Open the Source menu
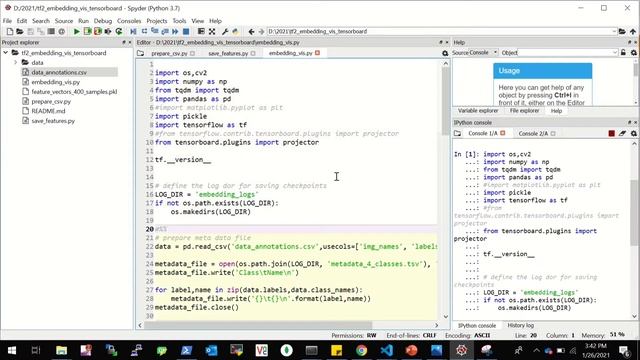The image size is (640, 360). coord(64,21)
